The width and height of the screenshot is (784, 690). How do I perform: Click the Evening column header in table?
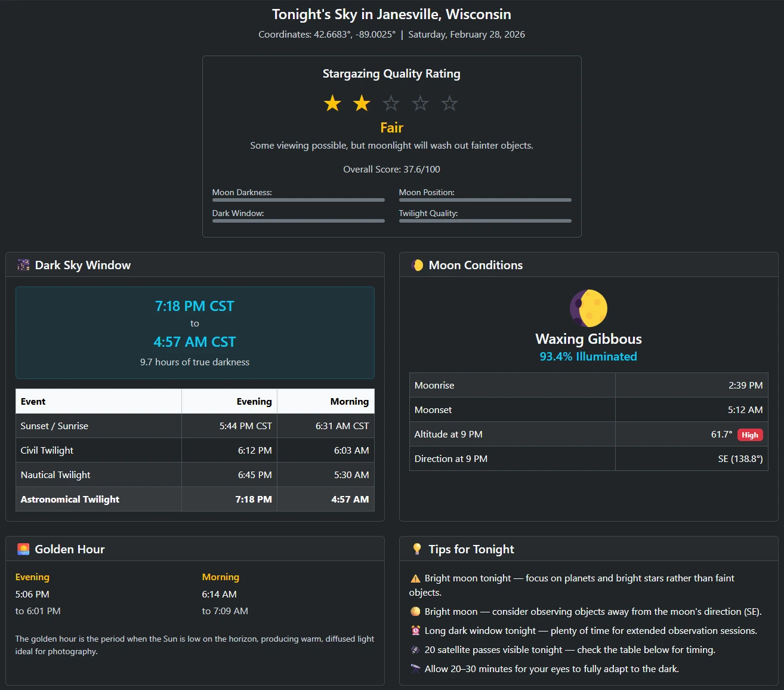tap(254, 402)
